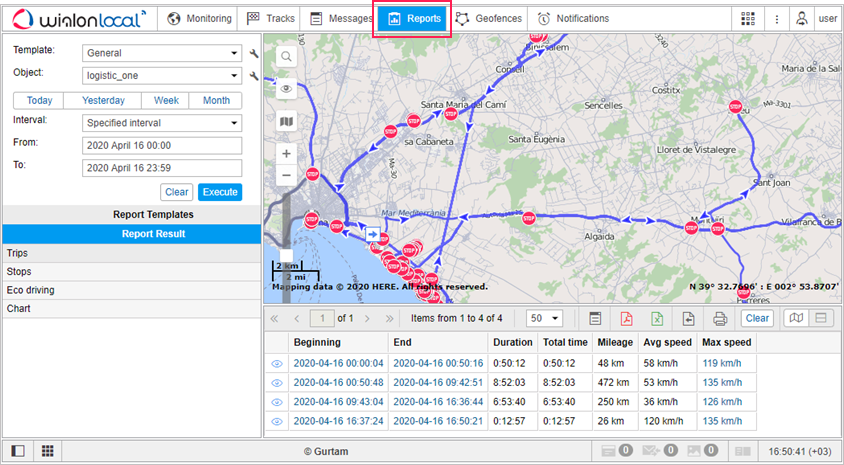Click the print report icon

(719, 319)
